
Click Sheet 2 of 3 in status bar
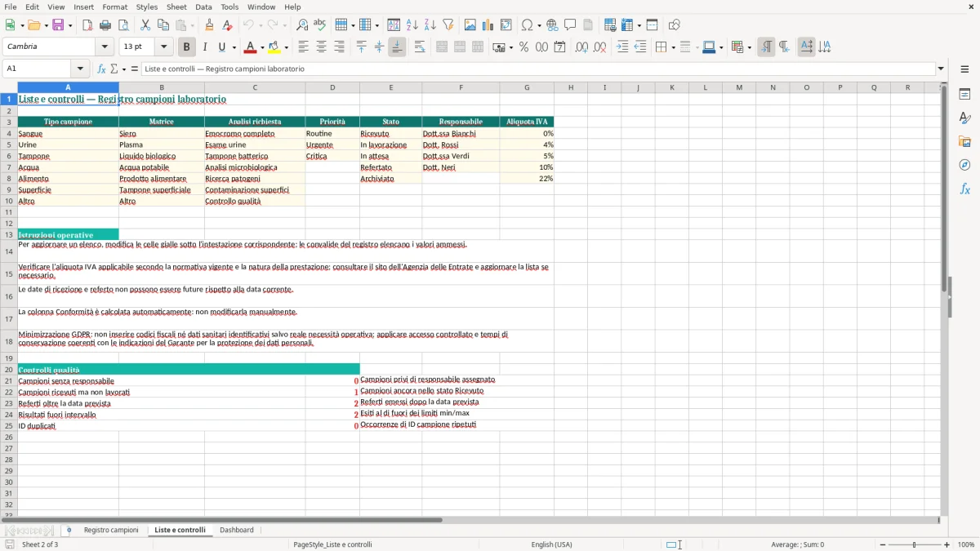coord(40,544)
